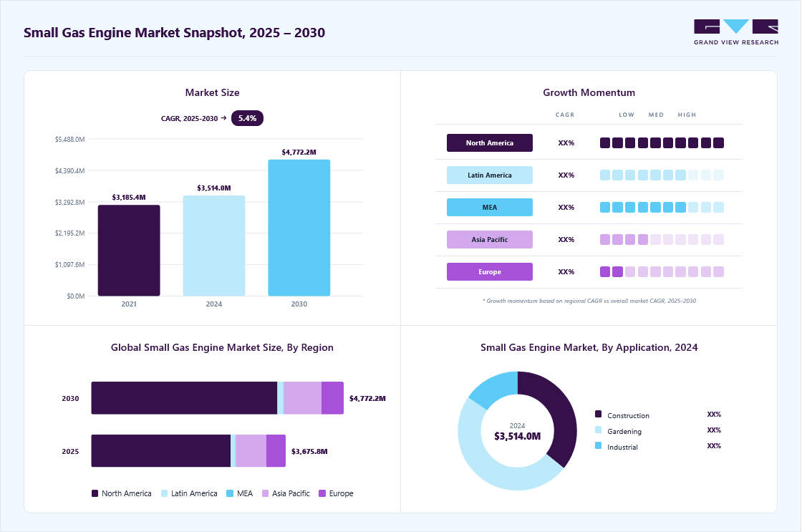This screenshot has width=802, height=532.
Task: Click the $5,488.0M axis label
Action: [69, 139]
